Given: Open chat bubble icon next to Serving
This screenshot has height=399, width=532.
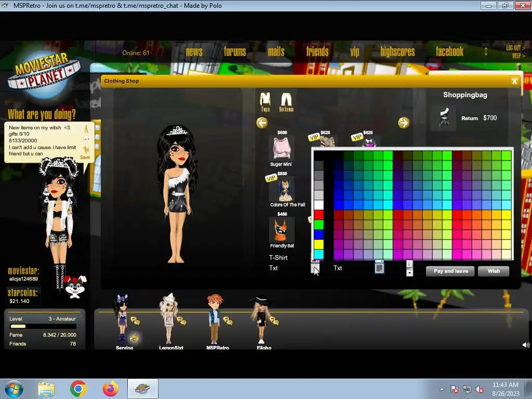Looking at the screenshot, I should coord(136,321).
